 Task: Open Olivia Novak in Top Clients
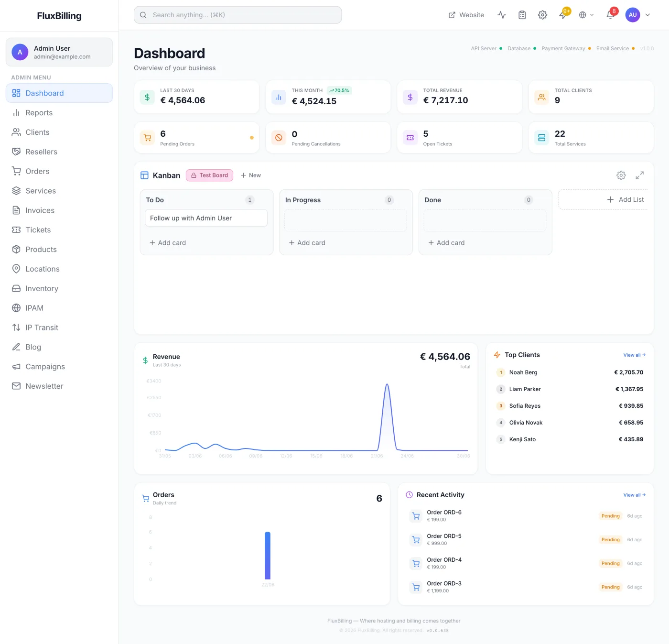click(570, 423)
